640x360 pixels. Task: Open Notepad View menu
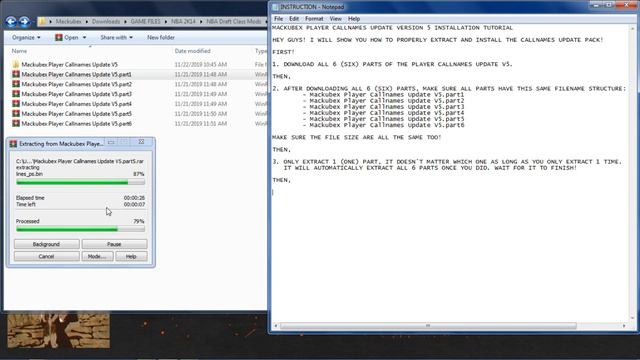click(x=336, y=19)
